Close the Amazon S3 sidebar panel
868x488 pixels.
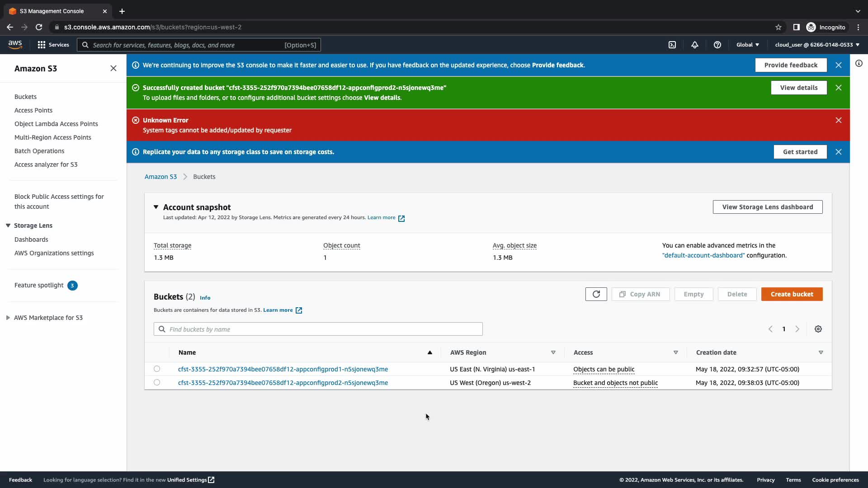(x=113, y=68)
